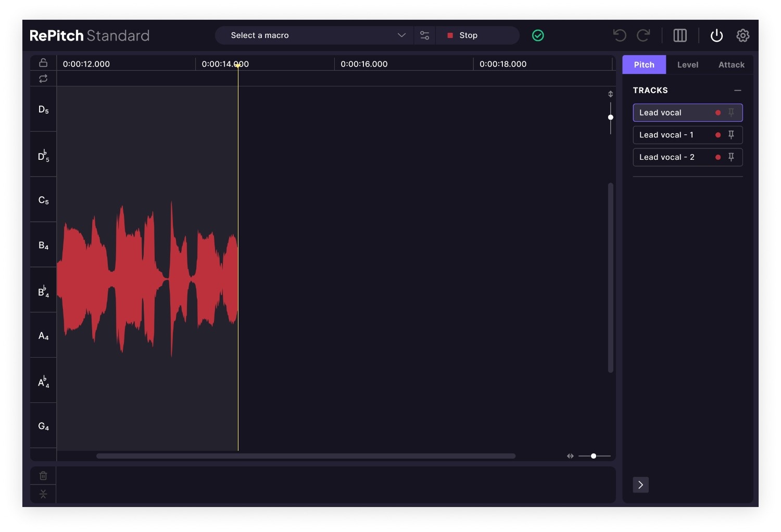
Task: Open the Select a macro dropdown
Action: pos(312,35)
